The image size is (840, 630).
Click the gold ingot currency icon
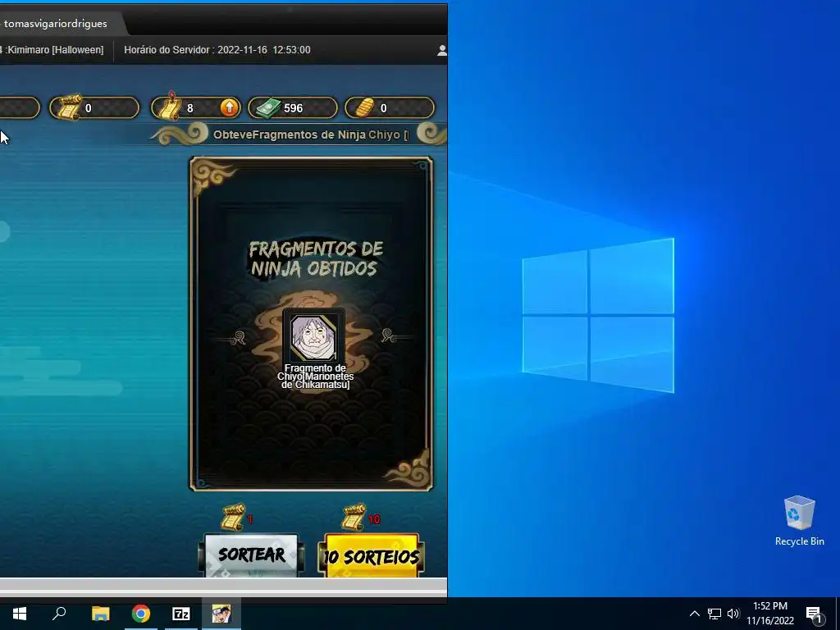click(365, 107)
